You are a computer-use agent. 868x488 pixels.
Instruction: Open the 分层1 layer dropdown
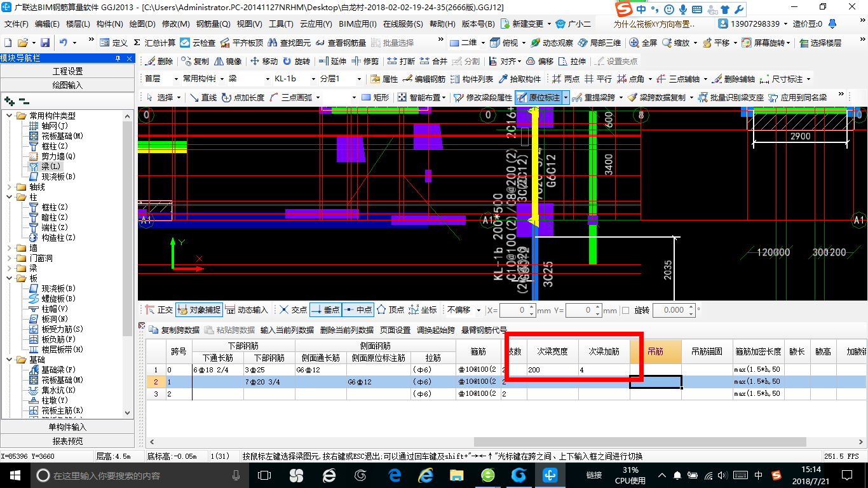click(359, 79)
